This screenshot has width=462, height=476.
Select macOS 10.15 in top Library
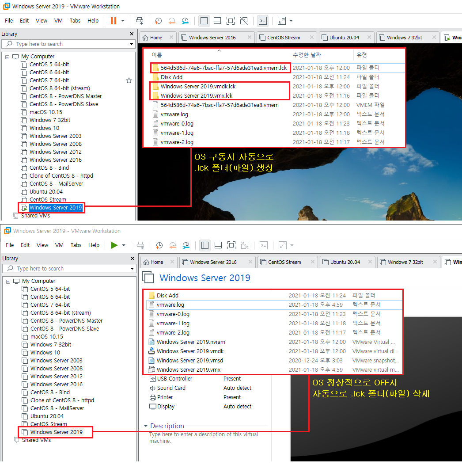(x=45, y=112)
